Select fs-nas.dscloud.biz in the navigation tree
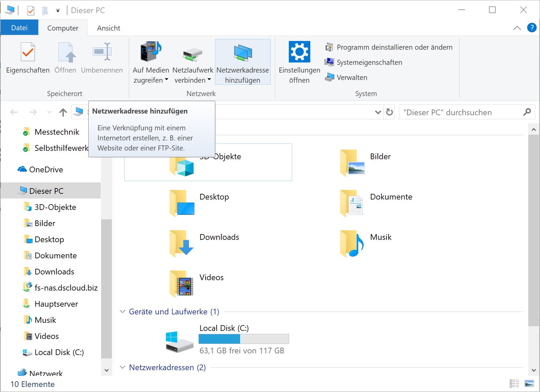The height and width of the screenshot is (392, 540). 61,288
